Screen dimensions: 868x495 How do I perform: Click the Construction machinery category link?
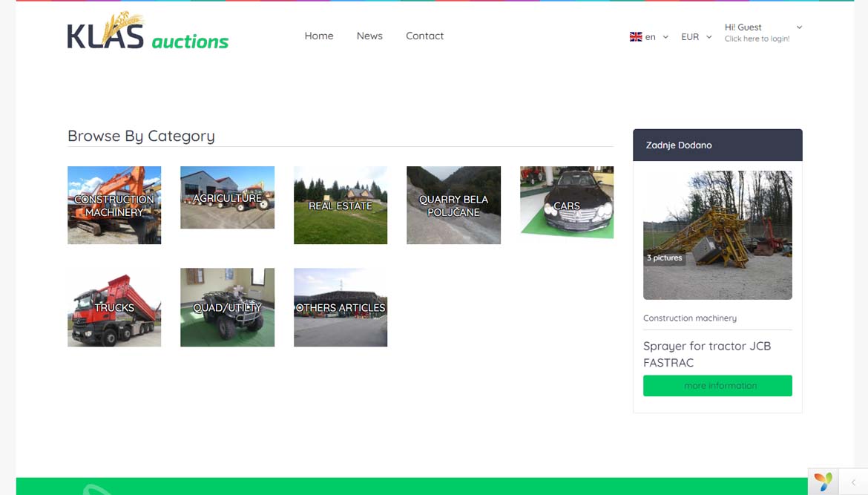click(x=690, y=318)
